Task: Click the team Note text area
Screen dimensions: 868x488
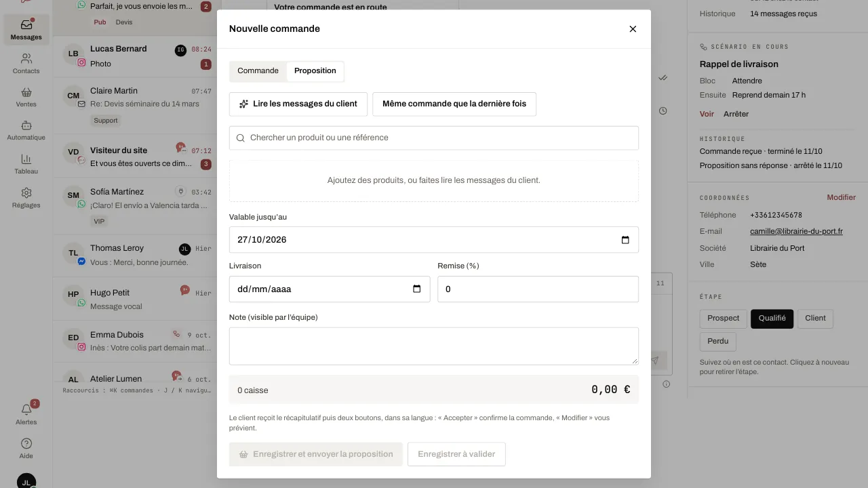Action: [434, 346]
